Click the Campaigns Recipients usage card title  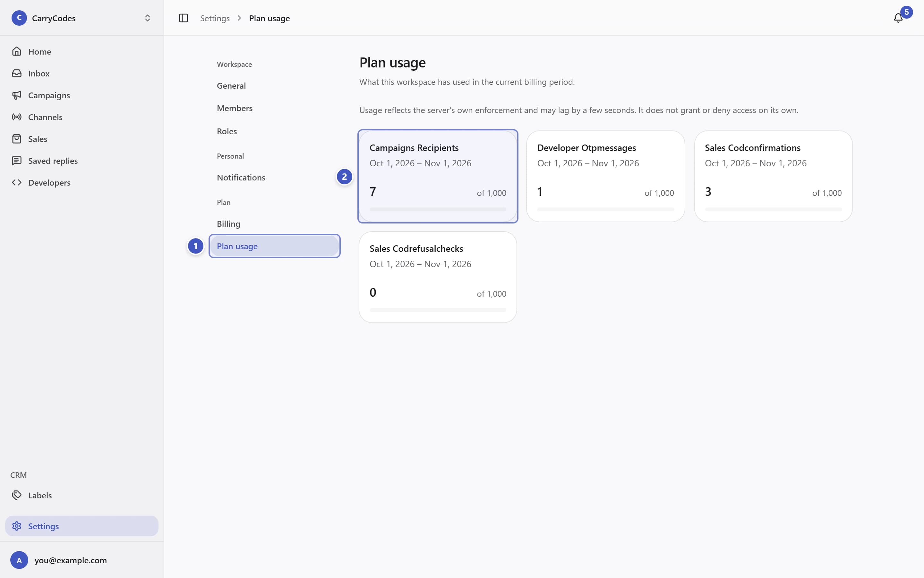[x=414, y=148]
